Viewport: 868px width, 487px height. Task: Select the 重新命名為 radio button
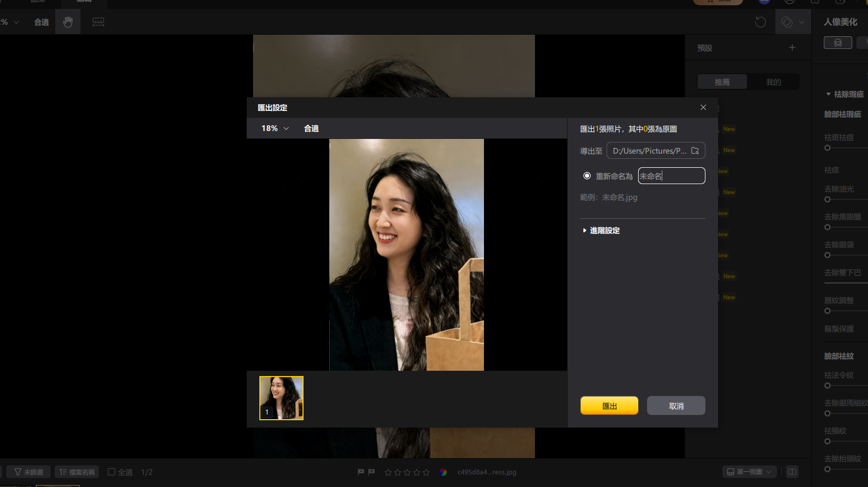[587, 176]
